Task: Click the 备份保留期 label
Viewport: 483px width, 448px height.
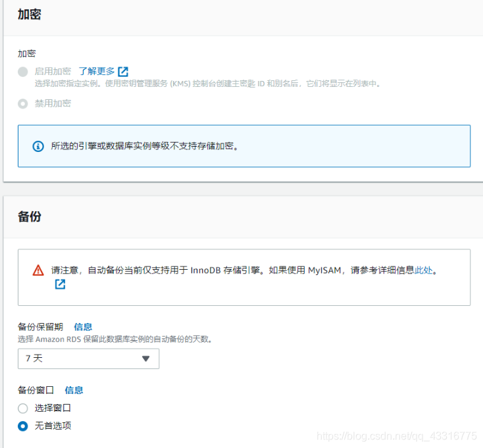Action: pyautogui.click(x=40, y=327)
